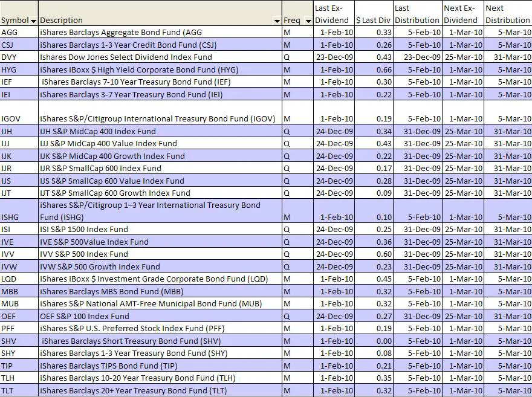
Task: Click the 0.60 last dividend for IVV
Action: coord(374,254)
